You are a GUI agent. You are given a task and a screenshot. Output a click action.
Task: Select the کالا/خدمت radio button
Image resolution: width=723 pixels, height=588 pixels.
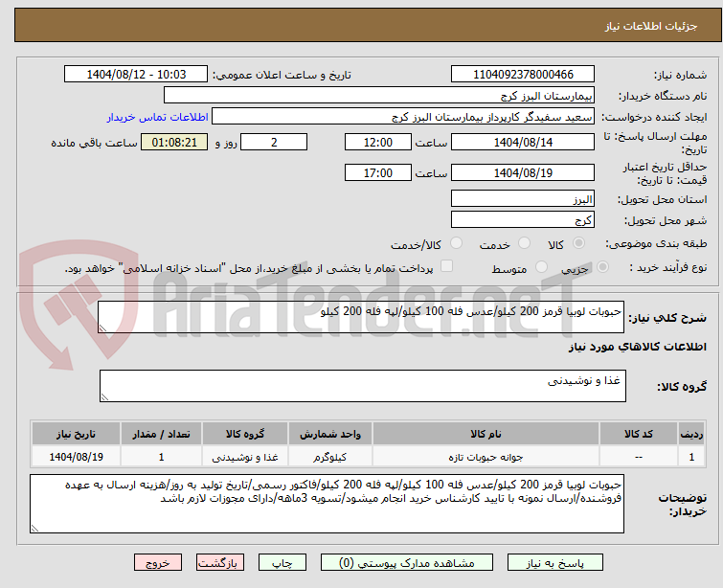tap(456, 243)
